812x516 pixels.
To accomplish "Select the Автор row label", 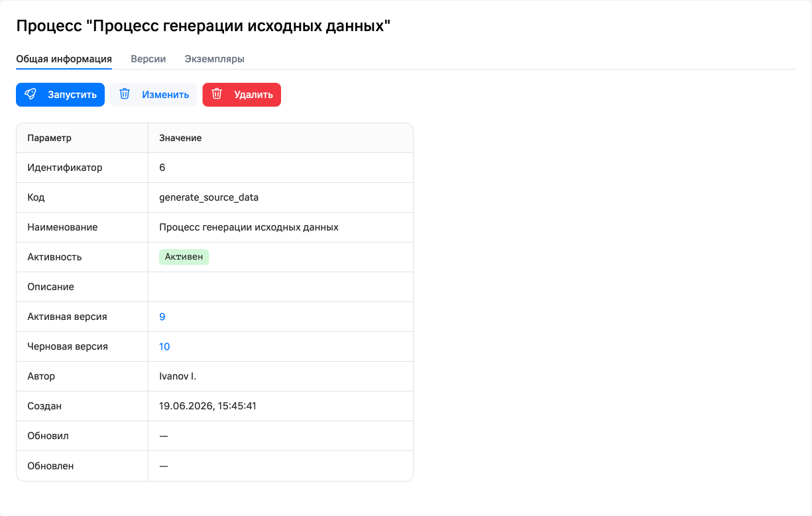I will click(x=41, y=376).
